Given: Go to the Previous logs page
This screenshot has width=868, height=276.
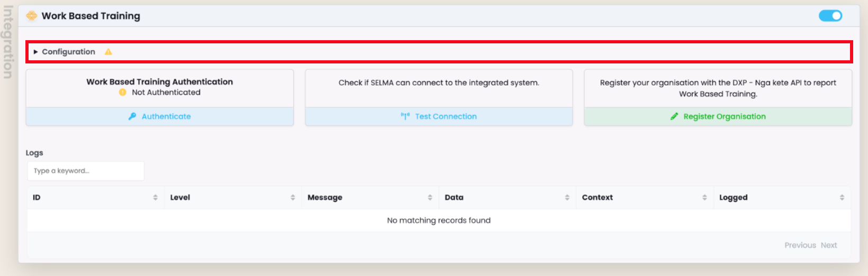Looking at the screenshot, I should click(800, 245).
